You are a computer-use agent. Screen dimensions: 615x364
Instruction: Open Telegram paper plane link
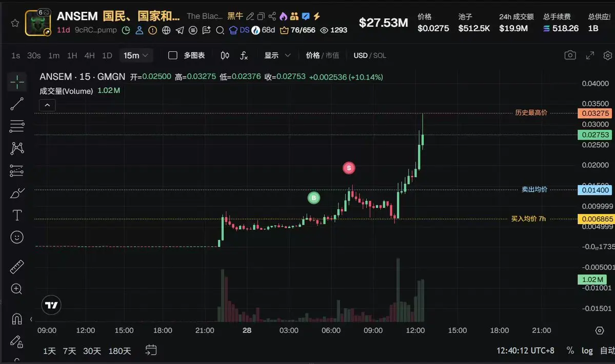(180, 30)
